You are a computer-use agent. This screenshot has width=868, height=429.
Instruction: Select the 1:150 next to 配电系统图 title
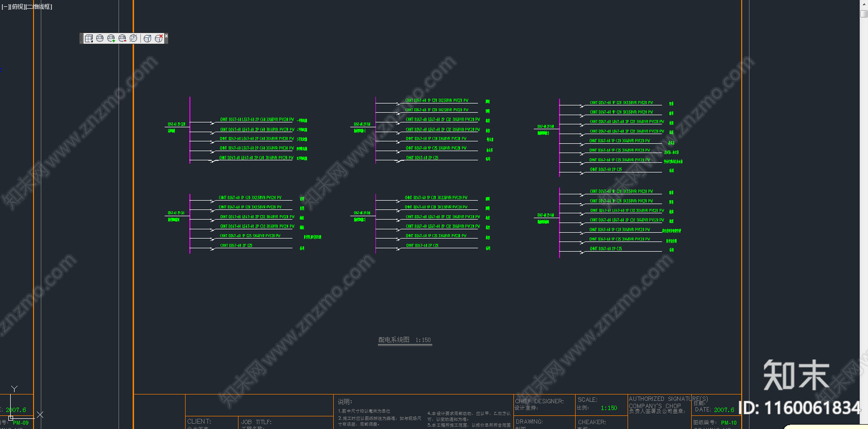423,340
